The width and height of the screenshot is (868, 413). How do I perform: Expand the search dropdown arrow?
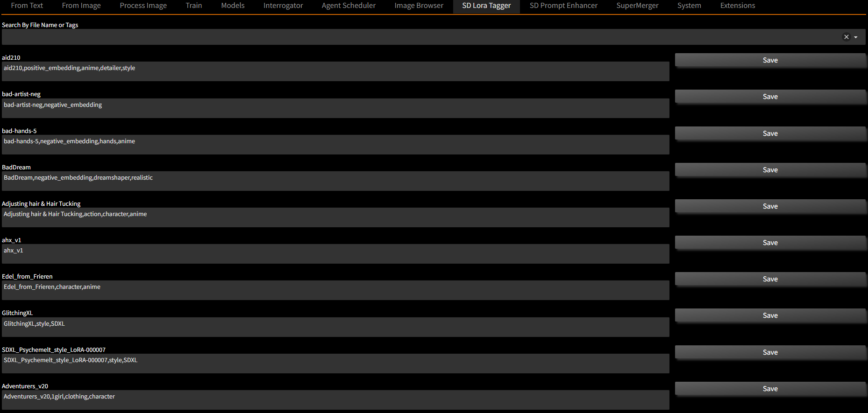pyautogui.click(x=856, y=37)
